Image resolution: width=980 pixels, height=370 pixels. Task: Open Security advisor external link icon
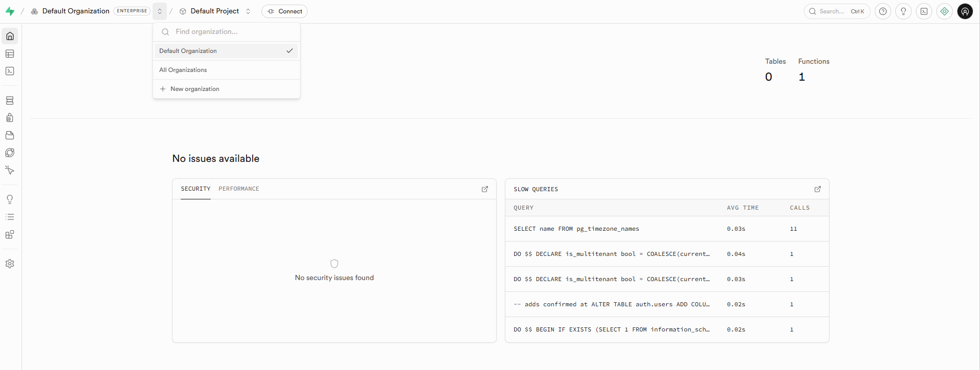(485, 189)
